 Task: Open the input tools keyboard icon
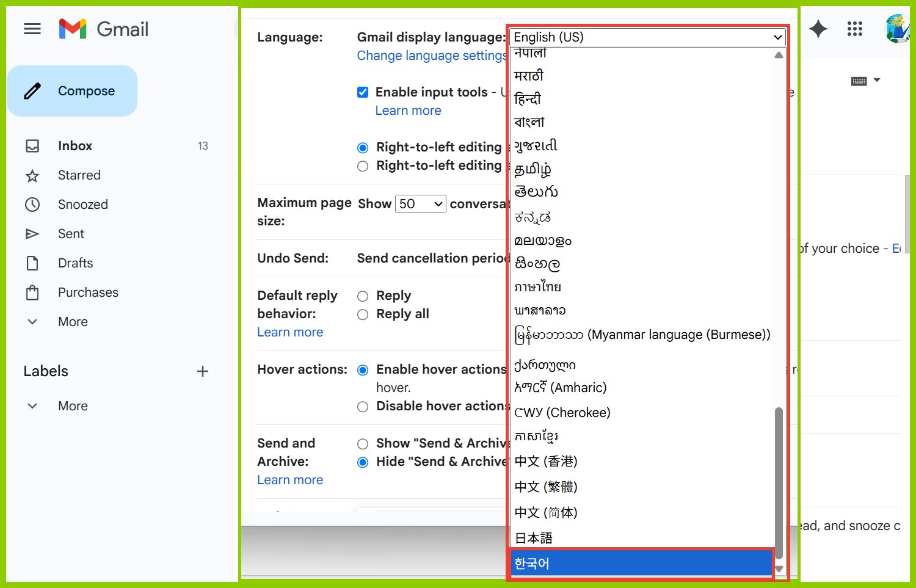coord(859,81)
